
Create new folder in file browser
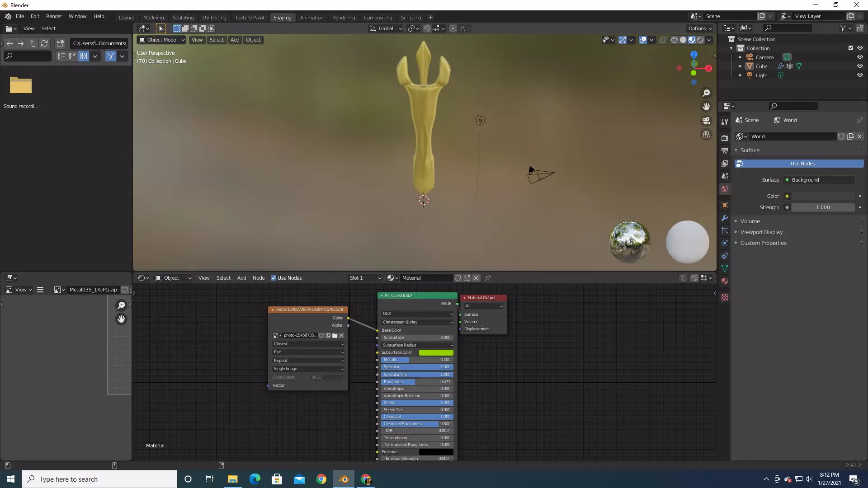pyautogui.click(x=60, y=43)
